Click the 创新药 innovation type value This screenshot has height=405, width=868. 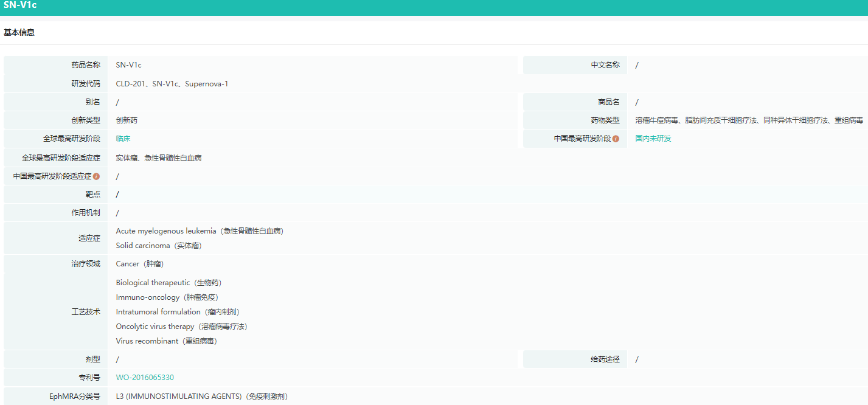pos(127,120)
